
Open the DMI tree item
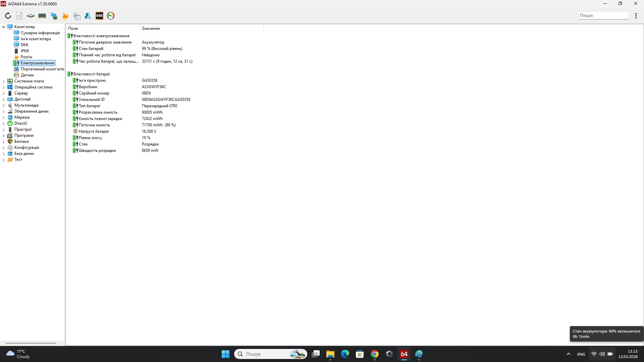tap(24, 45)
